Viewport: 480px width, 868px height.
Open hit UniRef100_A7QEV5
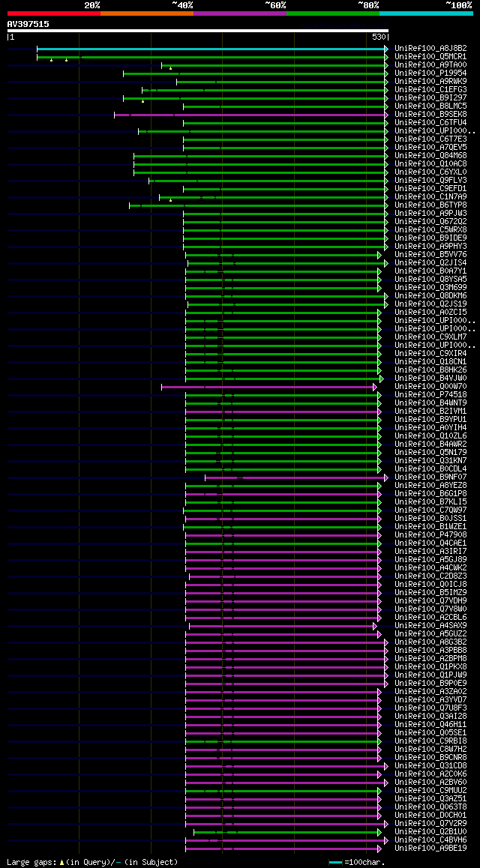coord(430,148)
